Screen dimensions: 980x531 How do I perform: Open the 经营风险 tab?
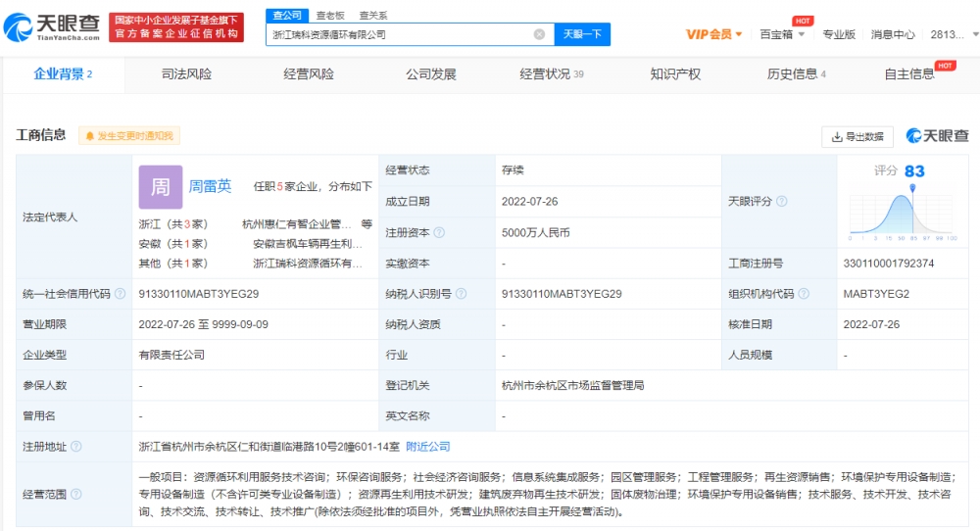(308, 74)
